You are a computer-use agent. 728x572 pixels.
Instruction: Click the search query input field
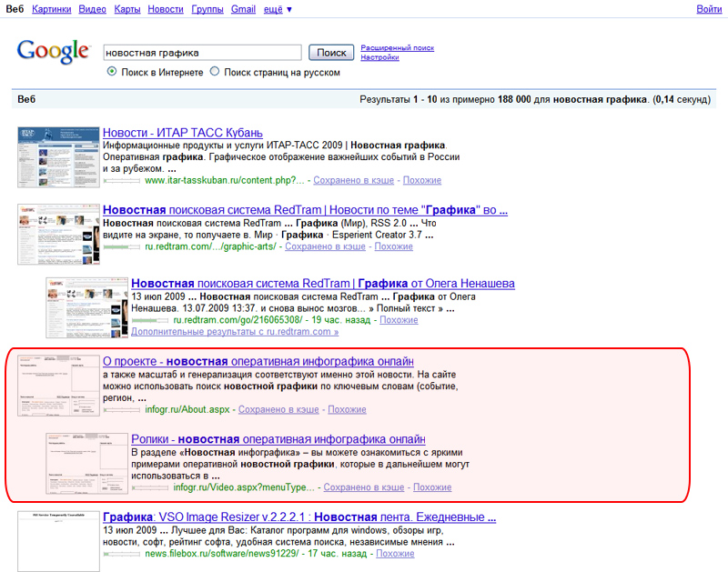click(x=202, y=53)
